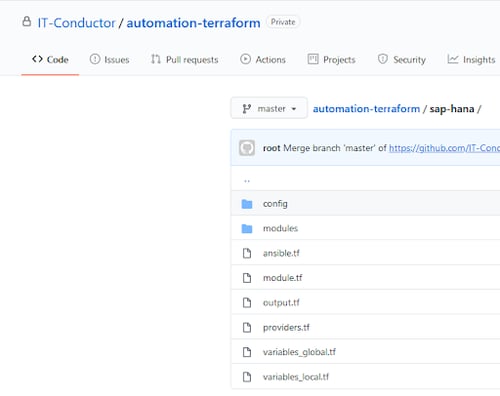This screenshot has height=396, width=500.
Task: Click the private repository lock icon
Action: (x=27, y=22)
